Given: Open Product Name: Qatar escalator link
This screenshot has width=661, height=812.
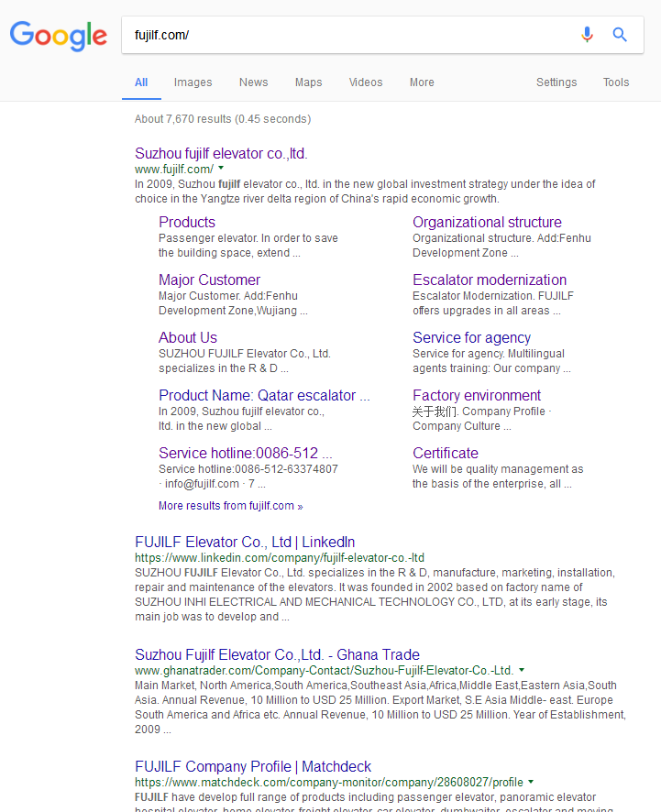Looking at the screenshot, I should pos(264,395).
